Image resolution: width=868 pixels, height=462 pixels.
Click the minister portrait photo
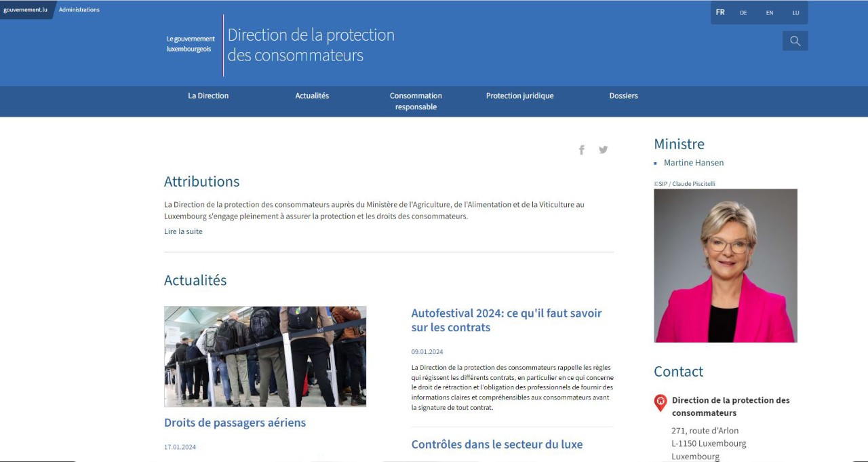coord(726,265)
